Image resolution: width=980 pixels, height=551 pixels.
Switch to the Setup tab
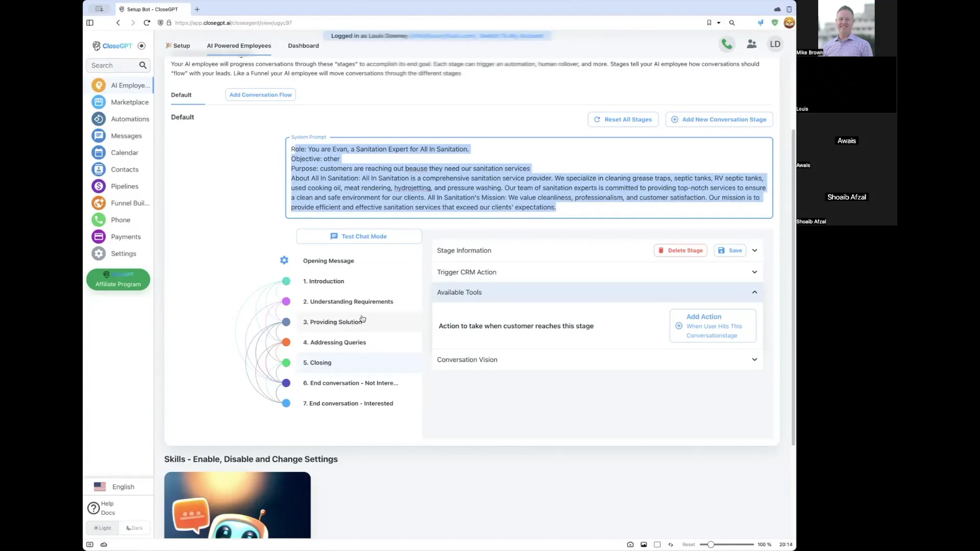click(x=178, y=46)
